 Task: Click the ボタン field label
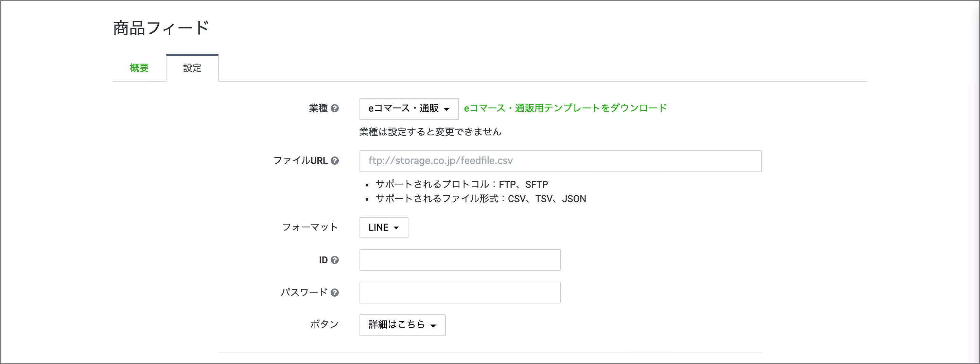(x=324, y=325)
